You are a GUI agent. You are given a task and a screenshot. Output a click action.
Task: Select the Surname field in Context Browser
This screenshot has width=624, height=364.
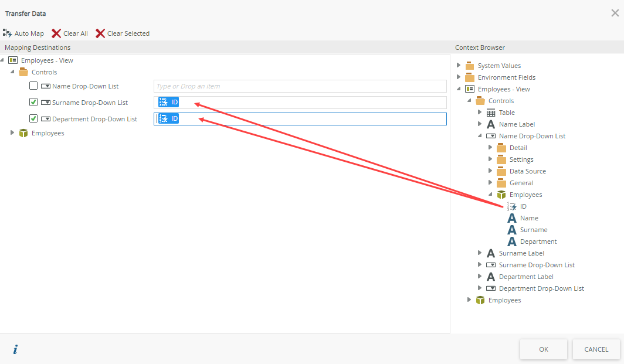533,230
